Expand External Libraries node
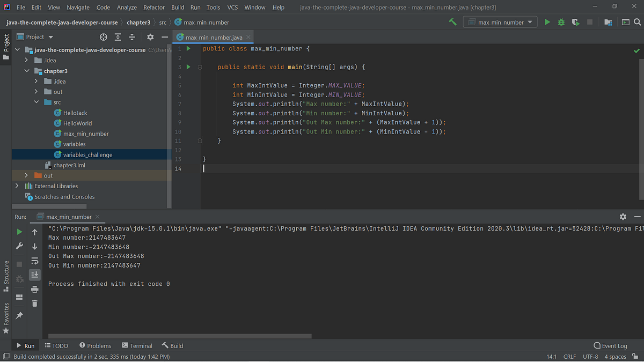 coord(17,186)
